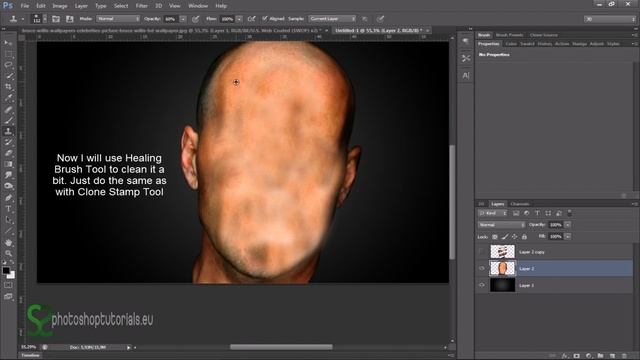Viewport: 640px width, 360px height.
Task: Toggle lock all for layer
Action: click(524, 237)
